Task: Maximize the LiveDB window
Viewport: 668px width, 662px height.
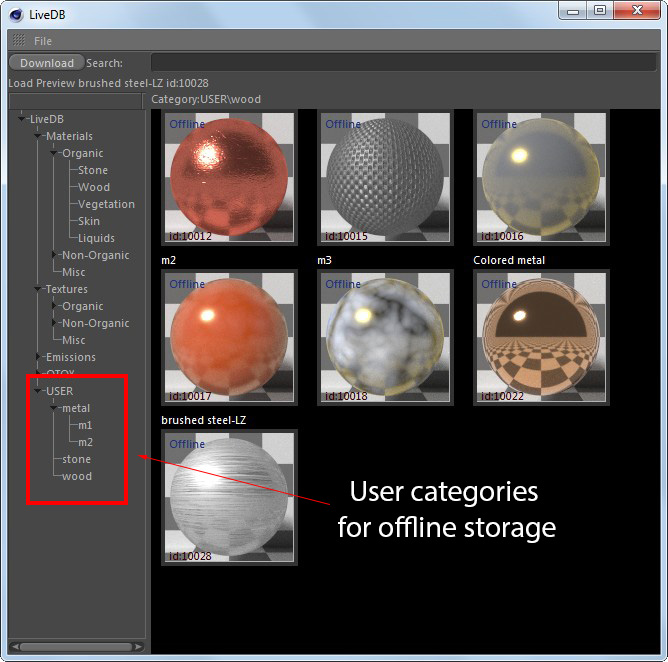Action: click(600, 10)
